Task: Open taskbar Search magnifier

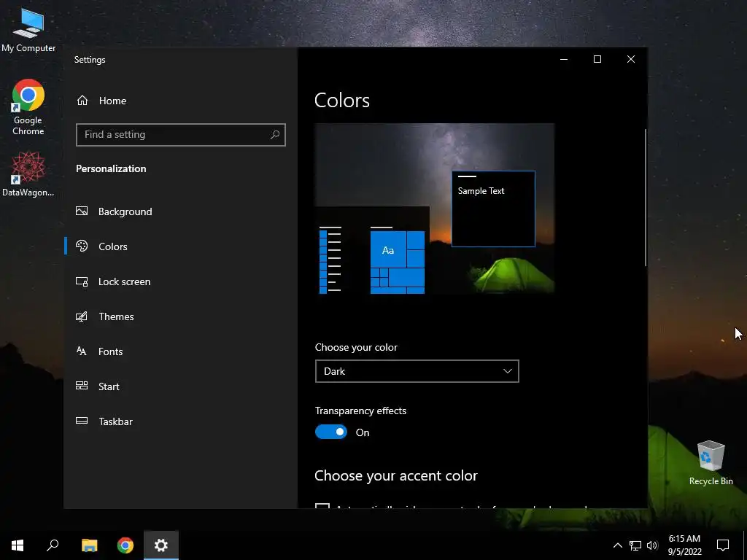Action: click(x=53, y=545)
